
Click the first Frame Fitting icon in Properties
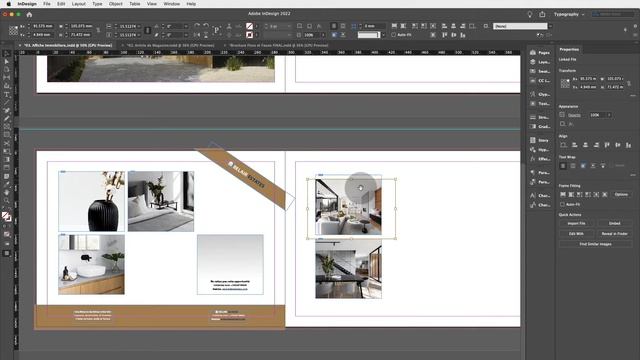point(563,195)
